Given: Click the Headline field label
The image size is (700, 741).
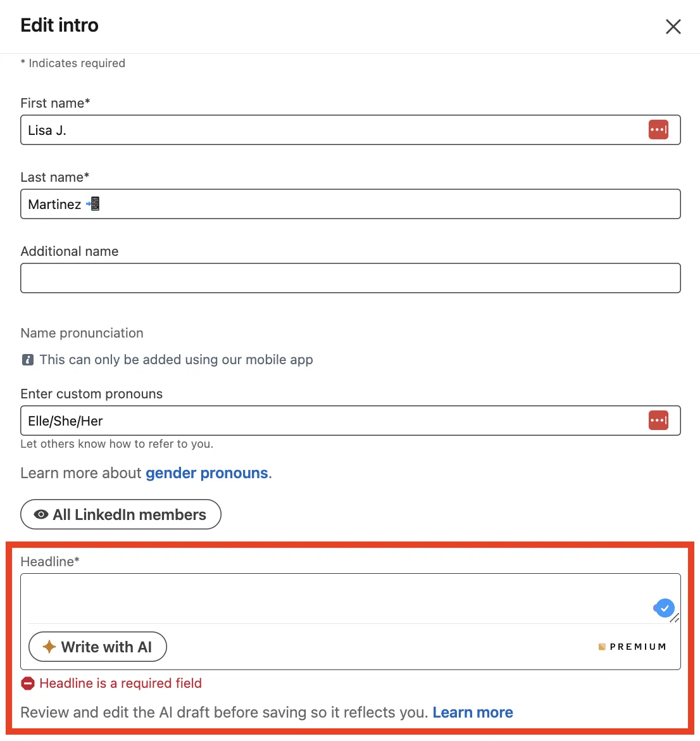Looking at the screenshot, I should [x=50, y=561].
